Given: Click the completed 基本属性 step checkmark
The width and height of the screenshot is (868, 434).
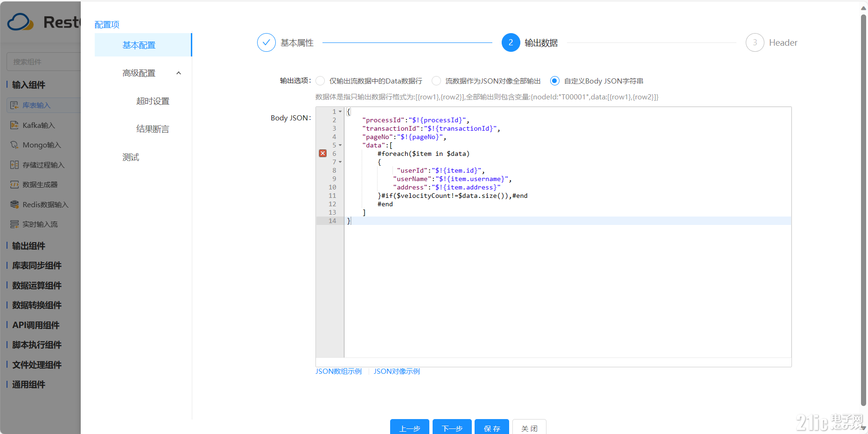Looking at the screenshot, I should [x=266, y=42].
